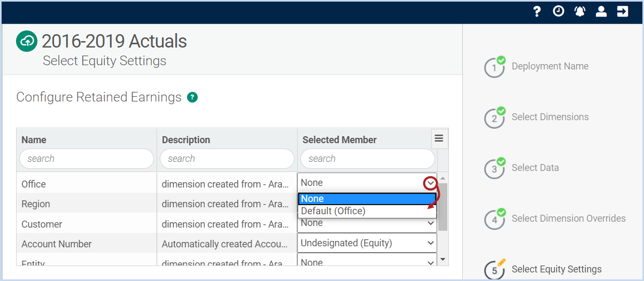Click the table scrollbar down arrow

pyautogui.click(x=443, y=260)
